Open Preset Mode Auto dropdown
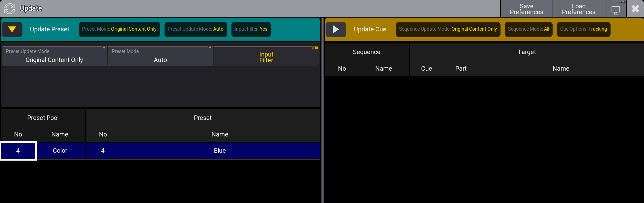 click(x=160, y=57)
